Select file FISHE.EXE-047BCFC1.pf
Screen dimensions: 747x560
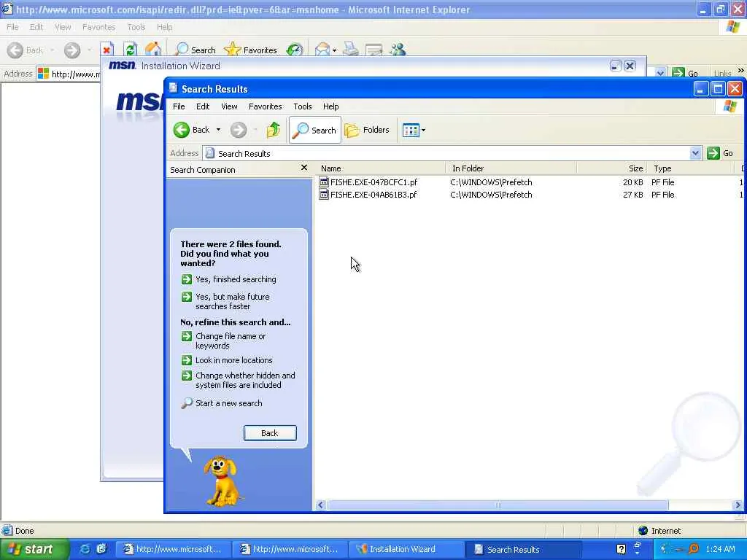373,182
